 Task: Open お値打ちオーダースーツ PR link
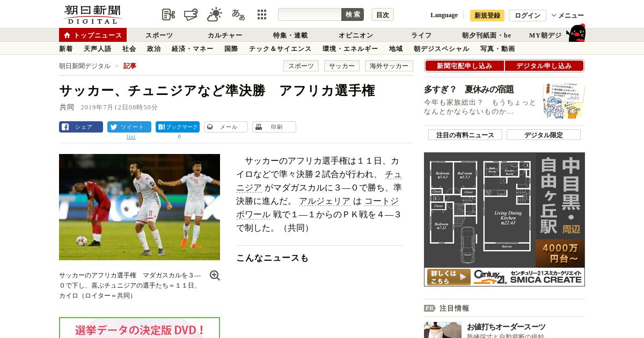(506, 327)
